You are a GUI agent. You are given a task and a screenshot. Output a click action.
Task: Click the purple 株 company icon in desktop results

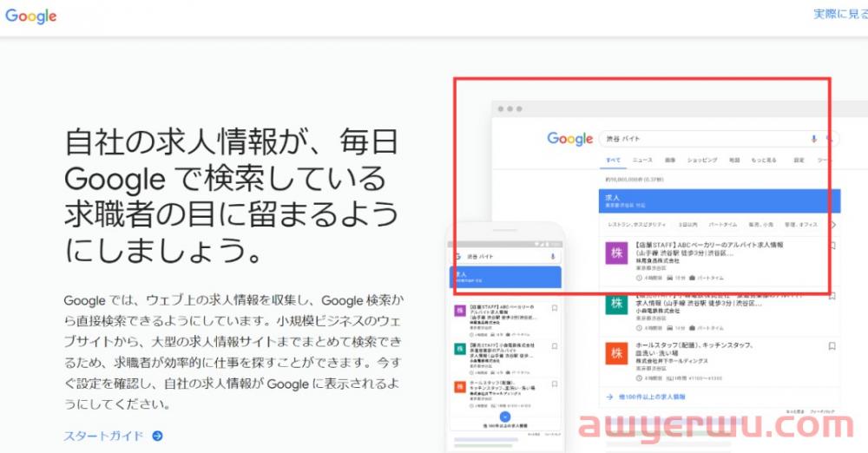(616, 253)
